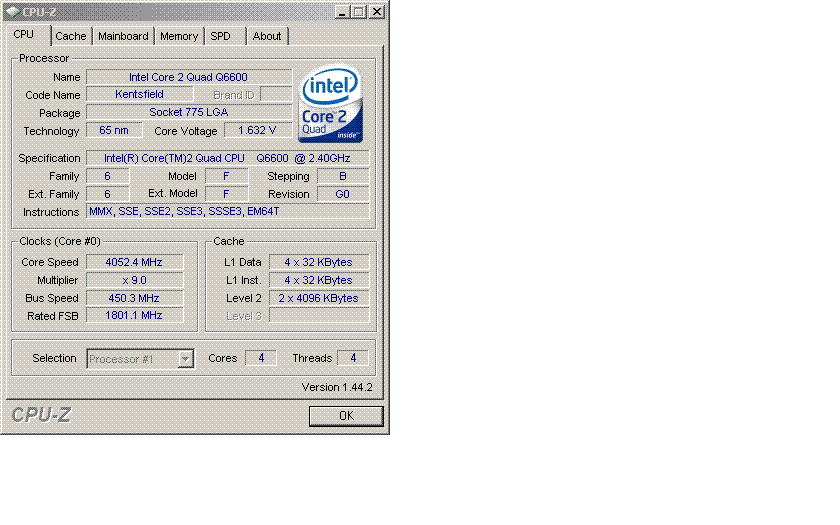The image size is (840, 525).
Task: Click the Specification field text
Action: [x=228, y=159]
